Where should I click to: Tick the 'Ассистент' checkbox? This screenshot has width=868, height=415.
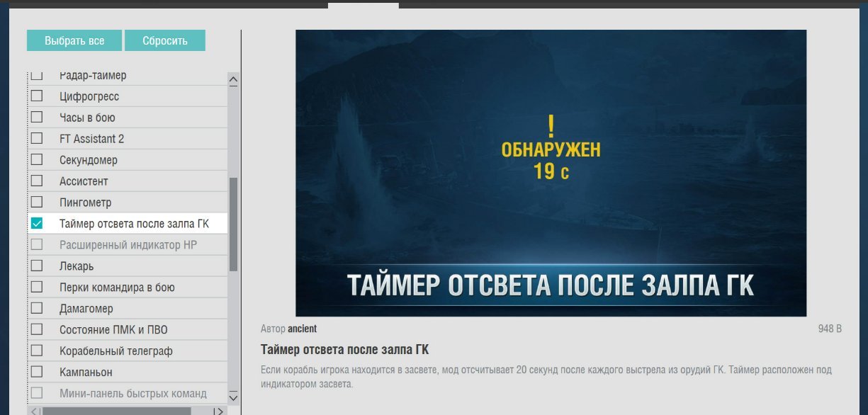pyautogui.click(x=37, y=181)
